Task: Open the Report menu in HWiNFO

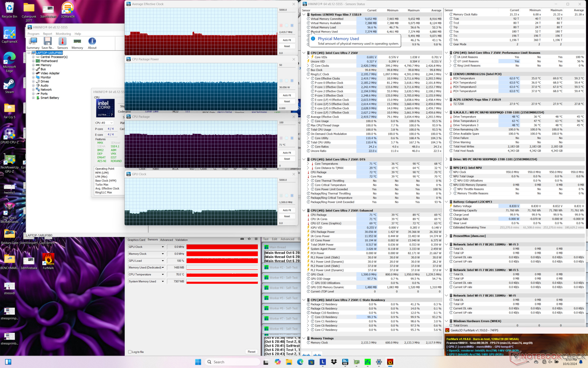Action: tap(47, 34)
